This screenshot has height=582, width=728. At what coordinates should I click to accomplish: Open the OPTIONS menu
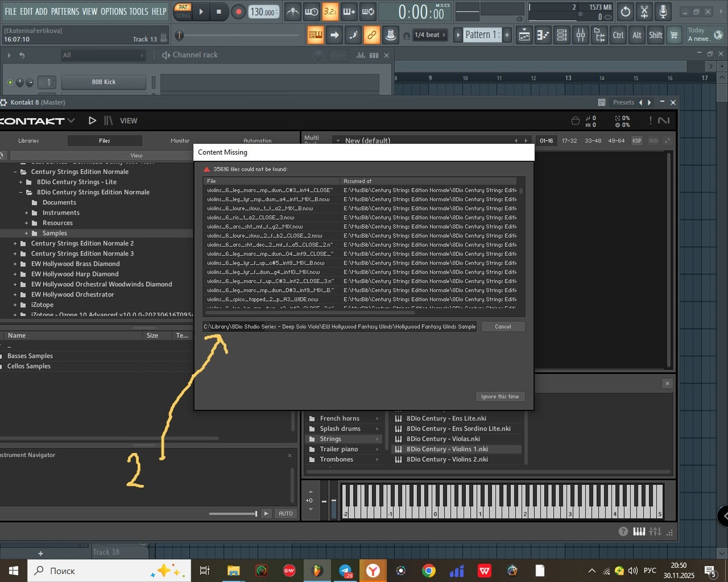coord(113,12)
